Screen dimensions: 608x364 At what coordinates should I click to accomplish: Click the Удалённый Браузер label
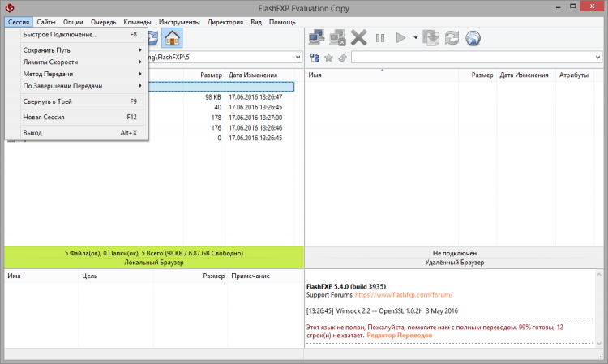click(x=455, y=263)
